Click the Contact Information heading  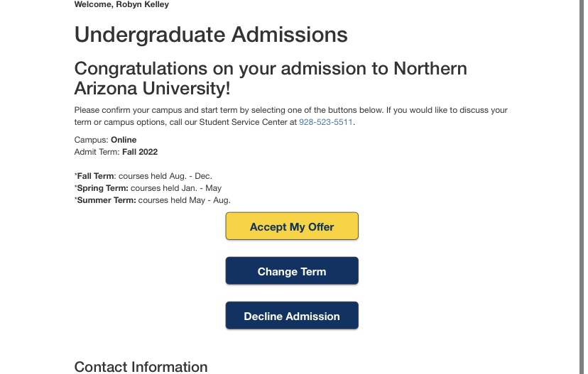[141, 366]
